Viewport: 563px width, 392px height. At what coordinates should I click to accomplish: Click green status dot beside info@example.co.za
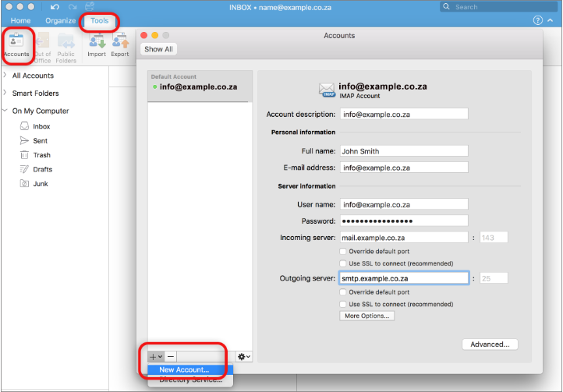pyautogui.click(x=154, y=87)
